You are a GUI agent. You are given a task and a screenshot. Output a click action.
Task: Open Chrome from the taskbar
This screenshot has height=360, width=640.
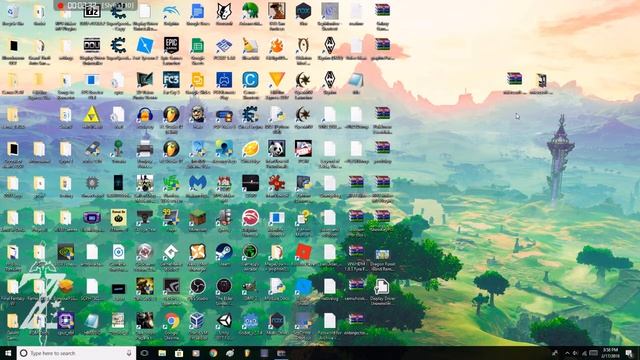click(213, 353)
